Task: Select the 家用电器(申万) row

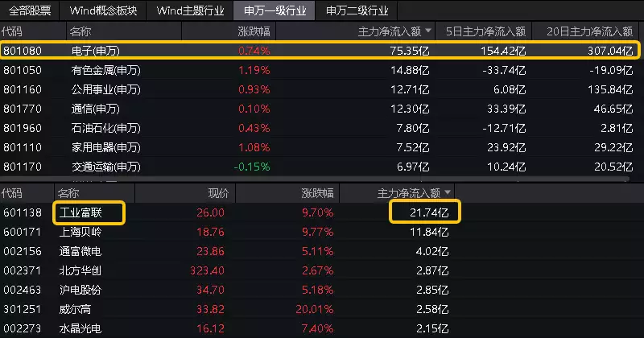Action: pyautogui.click(x=319, y=147)
